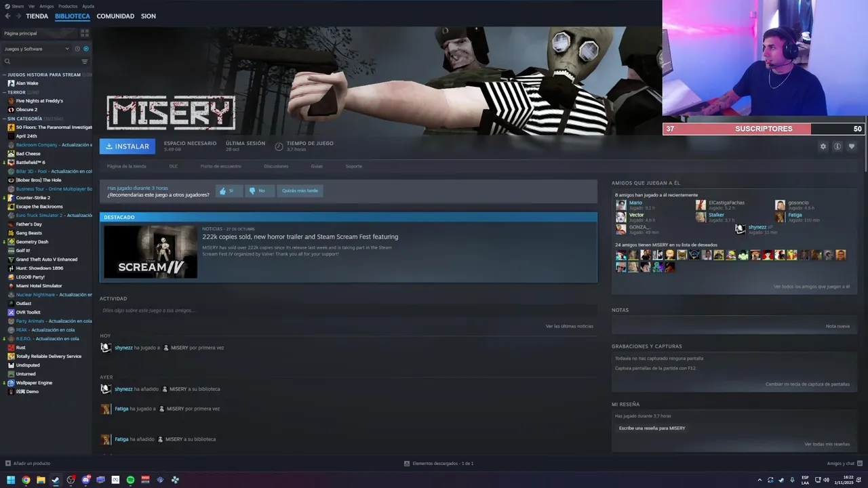Choose Quizás más tarde
This screenshot has height=488, width=868.
[300, 191]
